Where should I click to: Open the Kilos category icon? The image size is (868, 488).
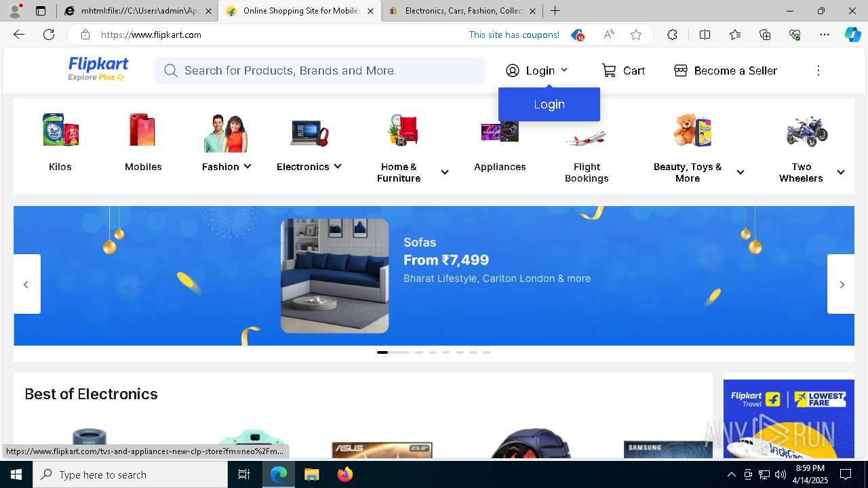tap(60, 130)
